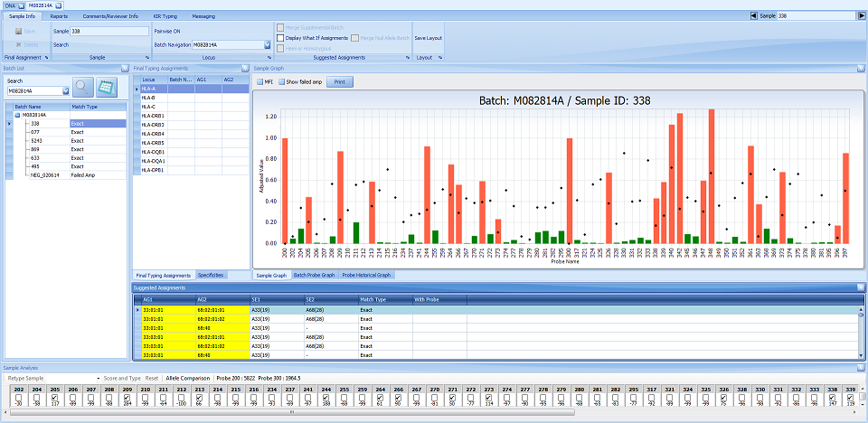Click Save Layout in the ribbon

[x=429, y=38]
